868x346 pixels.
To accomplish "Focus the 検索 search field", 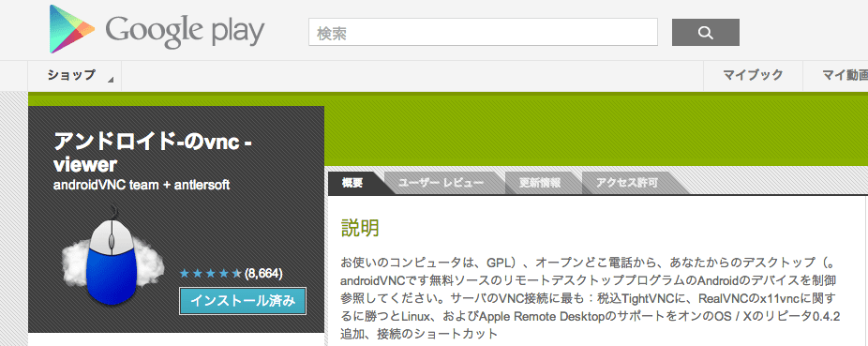I will 483,32.
